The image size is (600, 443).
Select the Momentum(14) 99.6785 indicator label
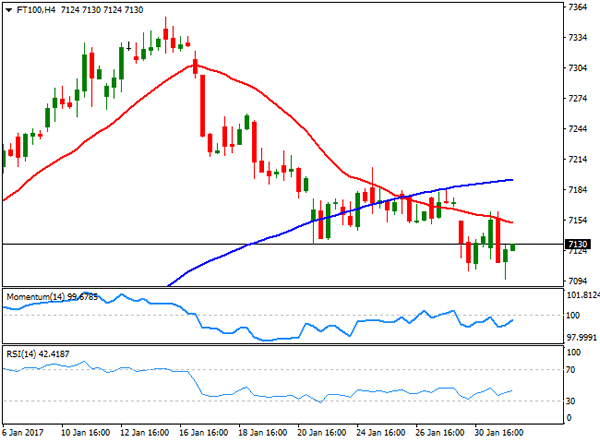[52, 297]
